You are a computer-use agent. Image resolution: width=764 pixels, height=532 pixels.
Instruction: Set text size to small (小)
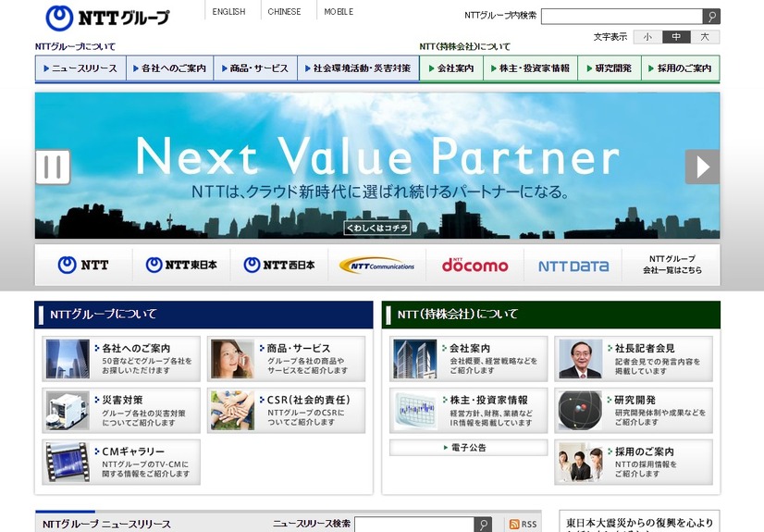pyautogui.click(x=647, y=36)
